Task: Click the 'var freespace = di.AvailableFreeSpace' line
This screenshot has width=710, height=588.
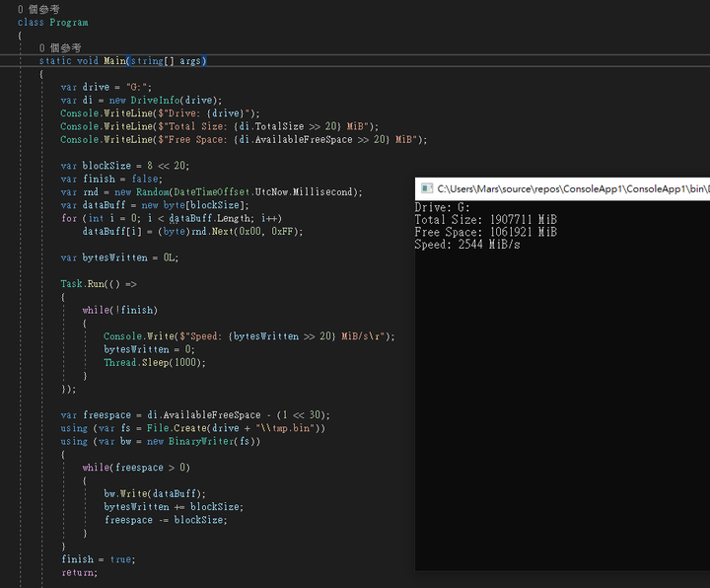Action: 195,415
